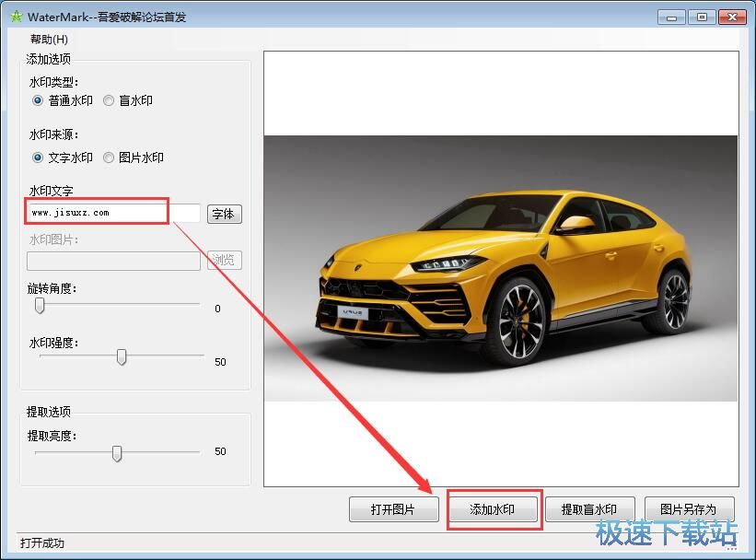Screen dimensions: 756x560
Task: Click the WaterMark app star icon
Action: coord(17,17)
